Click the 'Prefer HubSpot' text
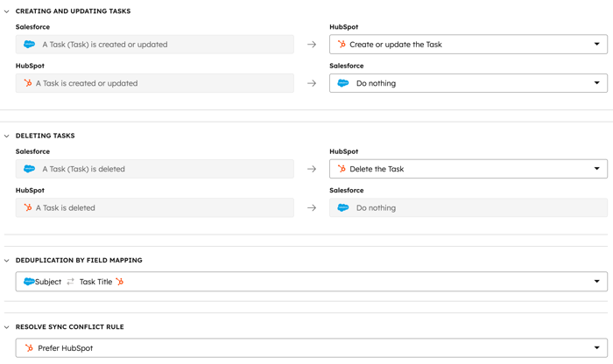The height and width of the screenshot is (364, 613). coord(66,348)
